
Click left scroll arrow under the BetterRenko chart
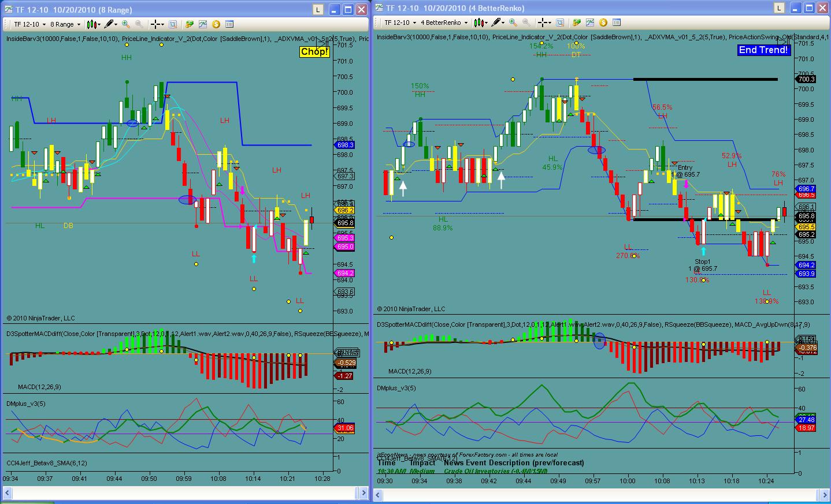tap(379, 495)
